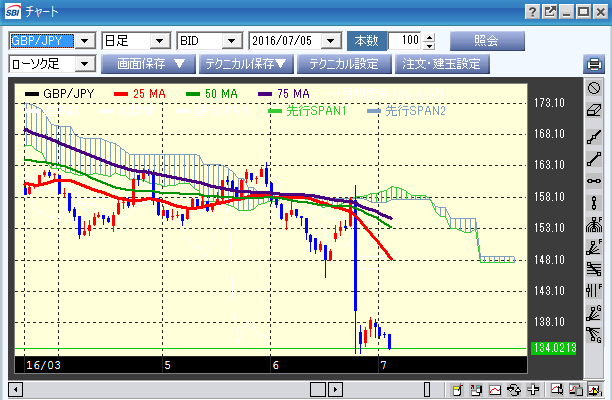Click the refresh cycle arrows icon
The width and height of the screenshot is (612, 400).
pyautogui.click(x=514, y=389)
